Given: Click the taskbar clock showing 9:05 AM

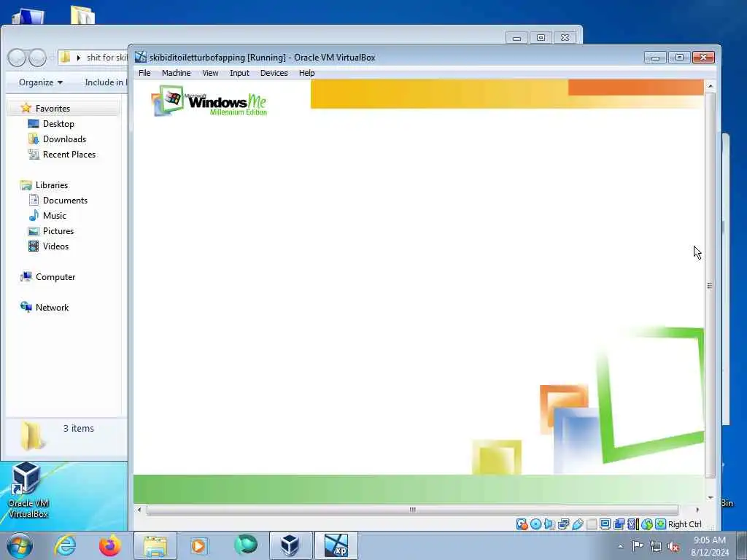Looking at the screenshot, I should click(710, 546).
